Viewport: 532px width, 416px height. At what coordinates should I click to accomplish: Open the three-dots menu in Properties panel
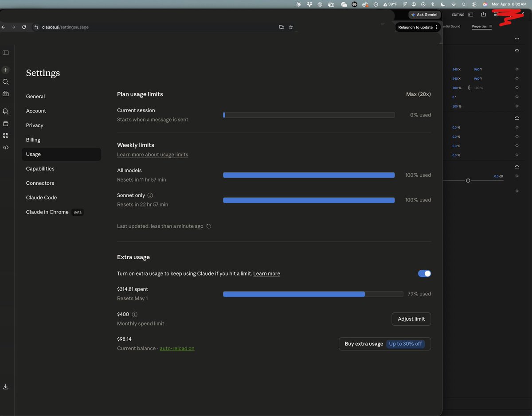click(x=517, y=39)
